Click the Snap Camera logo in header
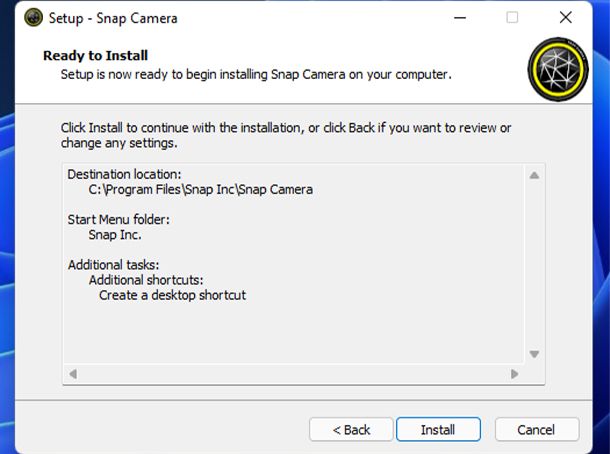This screenshot has height=454, width=610. coord(558,69)
